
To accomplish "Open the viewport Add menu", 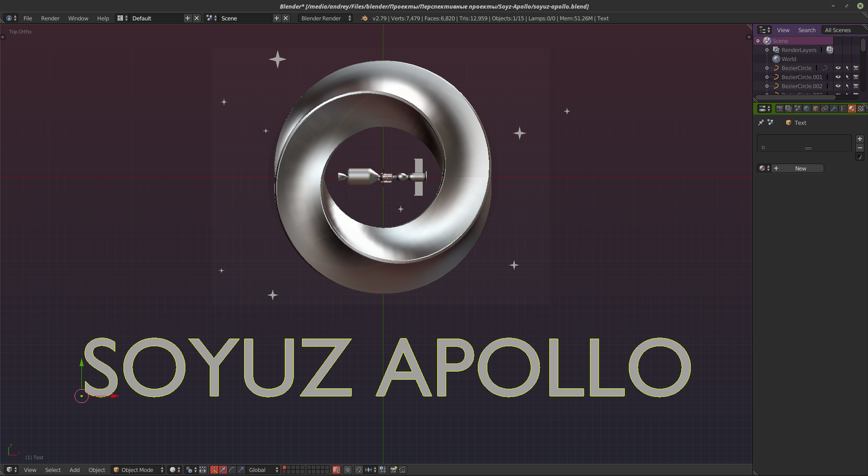I will click(x=74, y=469).
